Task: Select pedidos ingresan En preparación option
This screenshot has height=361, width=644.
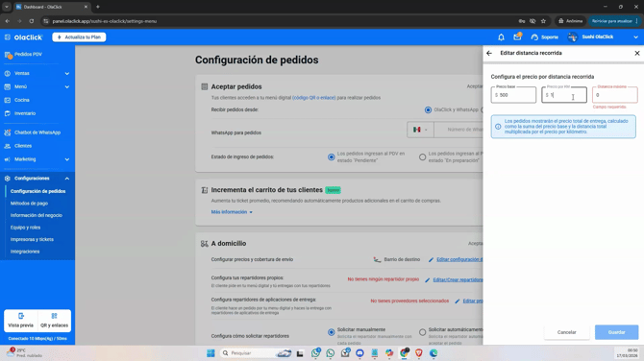Action: click(x=422, y=157)
